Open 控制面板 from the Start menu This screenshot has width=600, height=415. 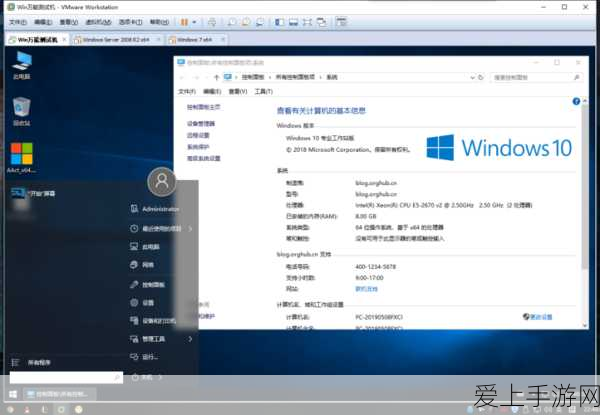point(147,285)
